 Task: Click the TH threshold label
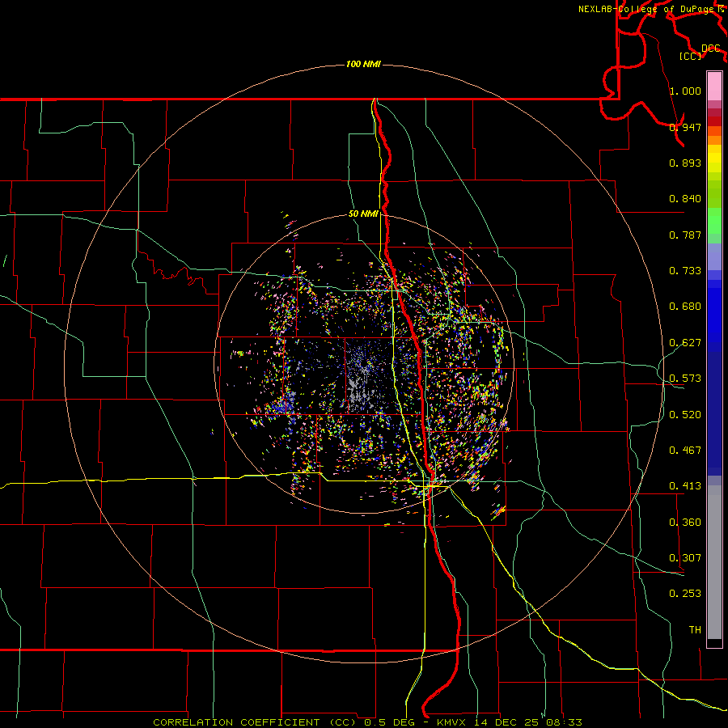pyautogui.click(x=695, y=630)
